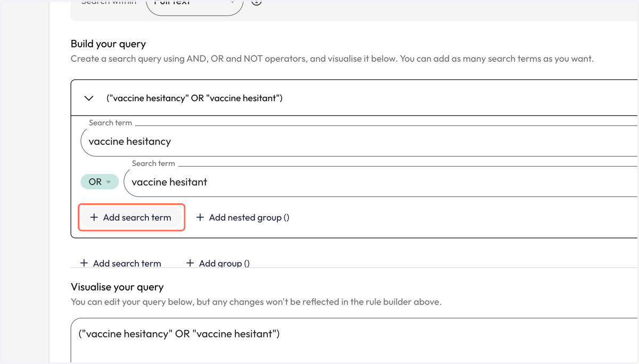Click into the Visualise your query text box
Viewport: 639px width, 364px height.
coord(355,341)
